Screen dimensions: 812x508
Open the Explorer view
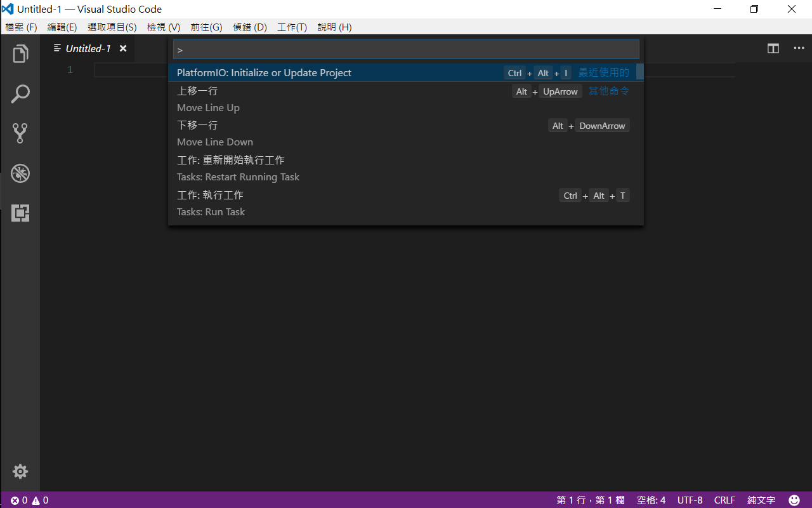[x=20, y=53]
